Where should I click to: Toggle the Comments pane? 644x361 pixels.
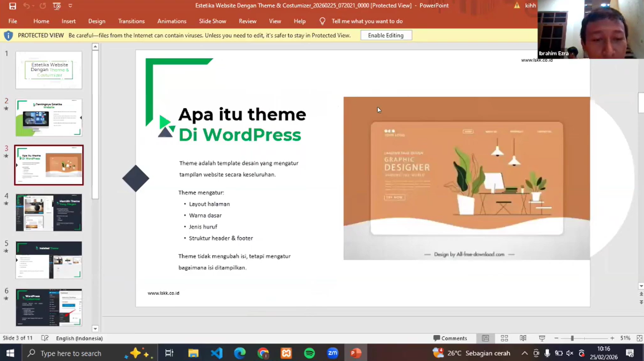coord(450,338)
